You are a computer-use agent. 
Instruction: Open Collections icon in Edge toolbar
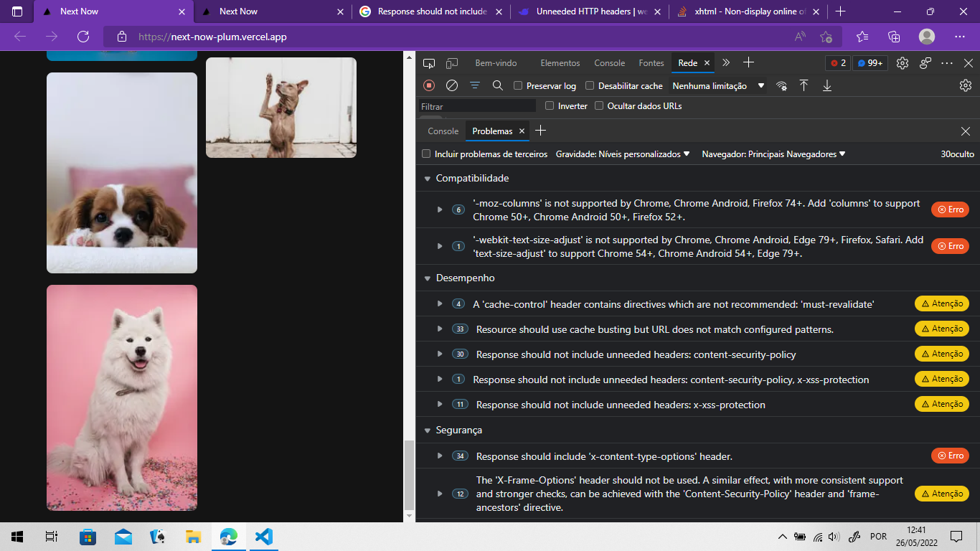tap(894, 37)
